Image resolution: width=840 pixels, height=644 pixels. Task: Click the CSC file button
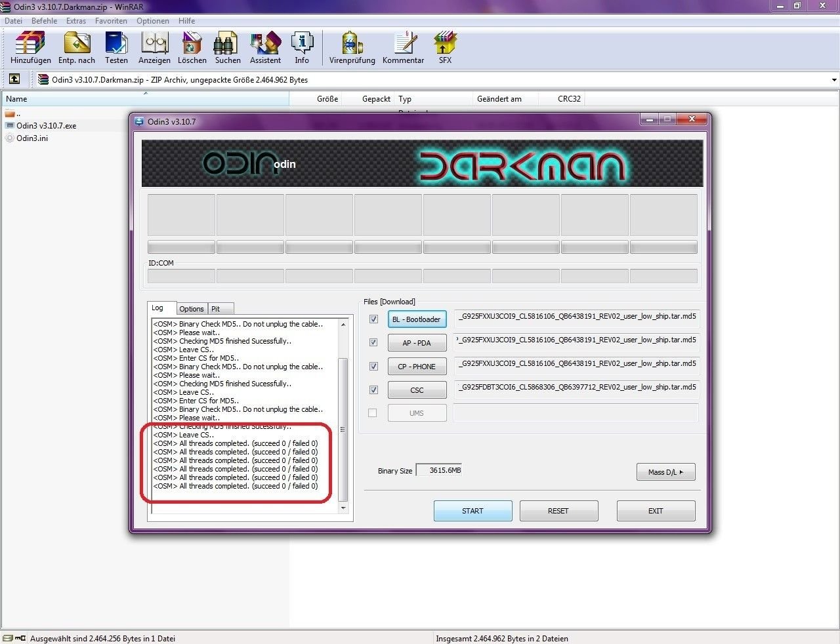(x=417, y=390)
